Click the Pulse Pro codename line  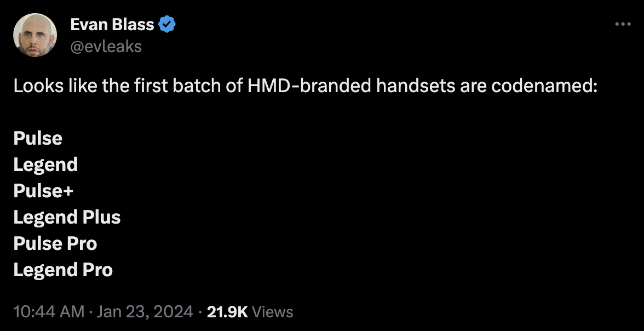pyautogui.click(x=55, y=243)
